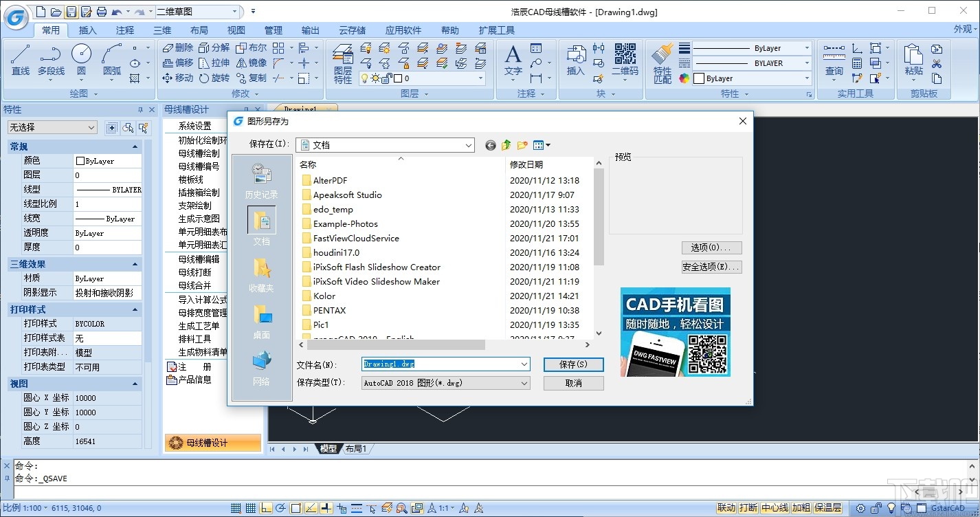Open the 保存在 location dropdown
Screen dimensions: 980x517
(x=469, y=145)
